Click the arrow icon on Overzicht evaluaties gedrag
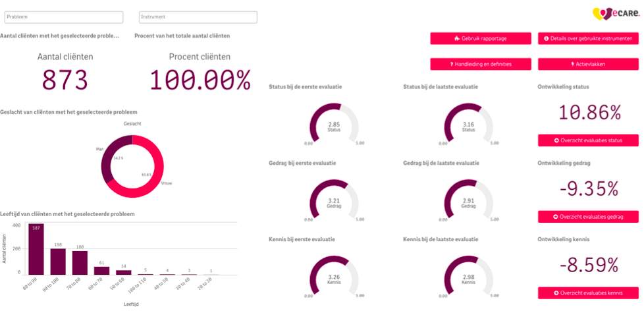This screenshot has width=644, height=317. click(x=556, y=217)
